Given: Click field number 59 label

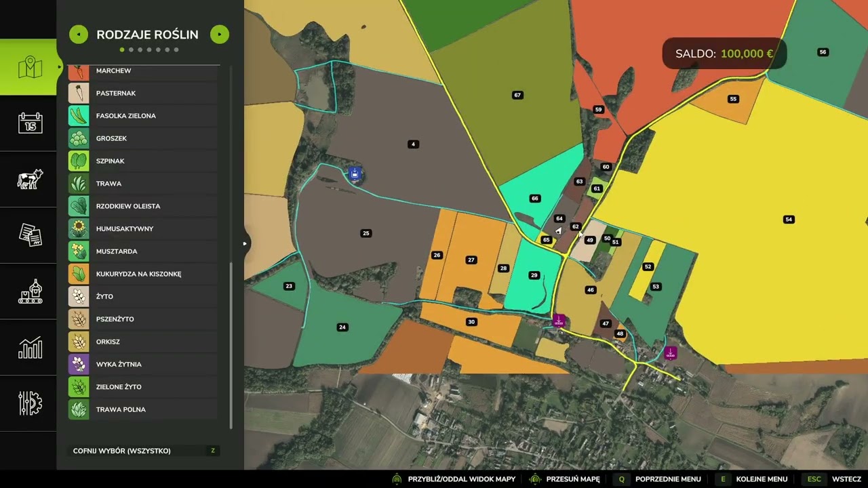Looking at the screenshot, I should pos(598,109).
